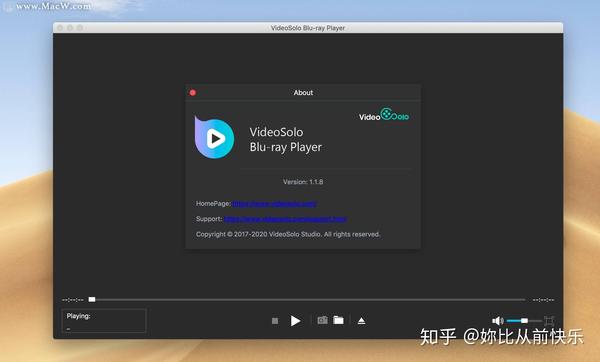
Task: Take a snapshot with the camera icon
Action: pyautogui.click(x=323, y=320)
